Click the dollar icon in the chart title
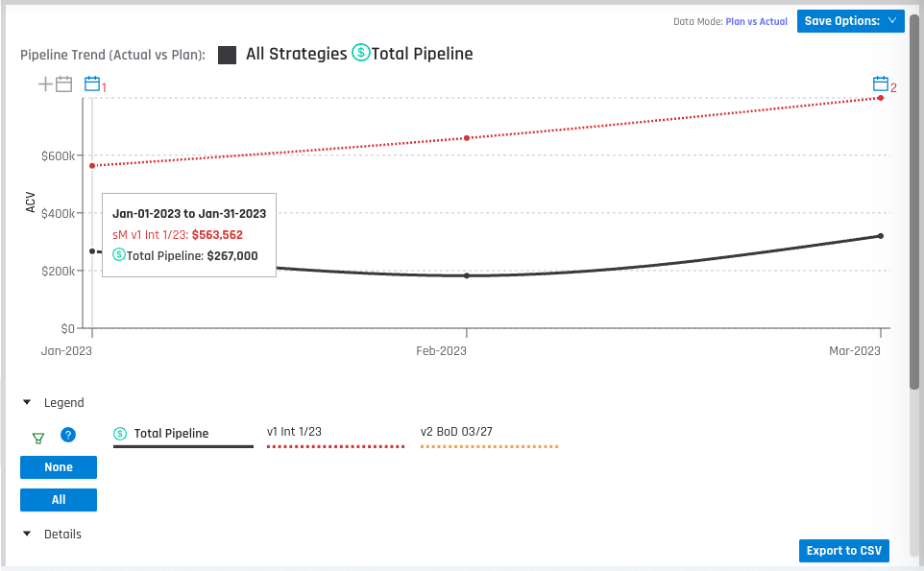924x571 pixels. 359,53
